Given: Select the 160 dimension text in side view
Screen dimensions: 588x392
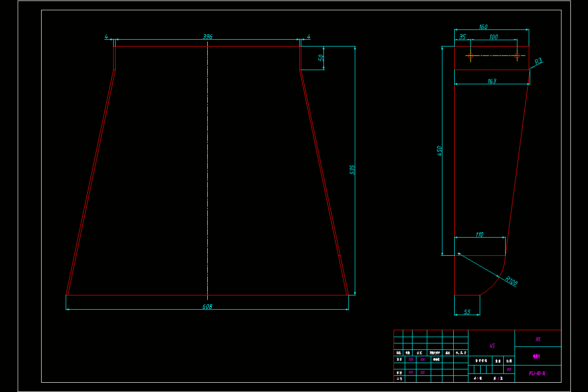Looking at the screenshot, I should point(483,27).
